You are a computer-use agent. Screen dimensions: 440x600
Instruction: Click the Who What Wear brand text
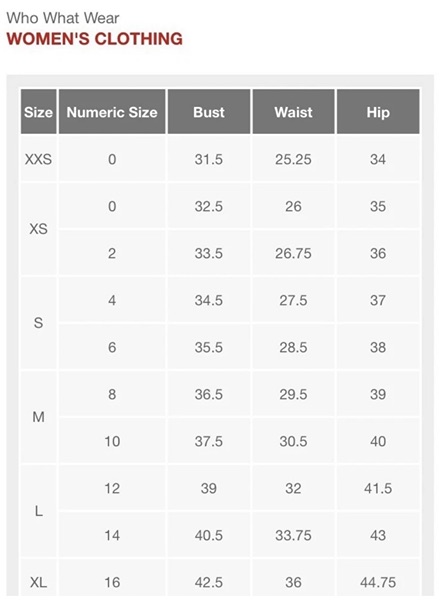click(x=63, y=18)
